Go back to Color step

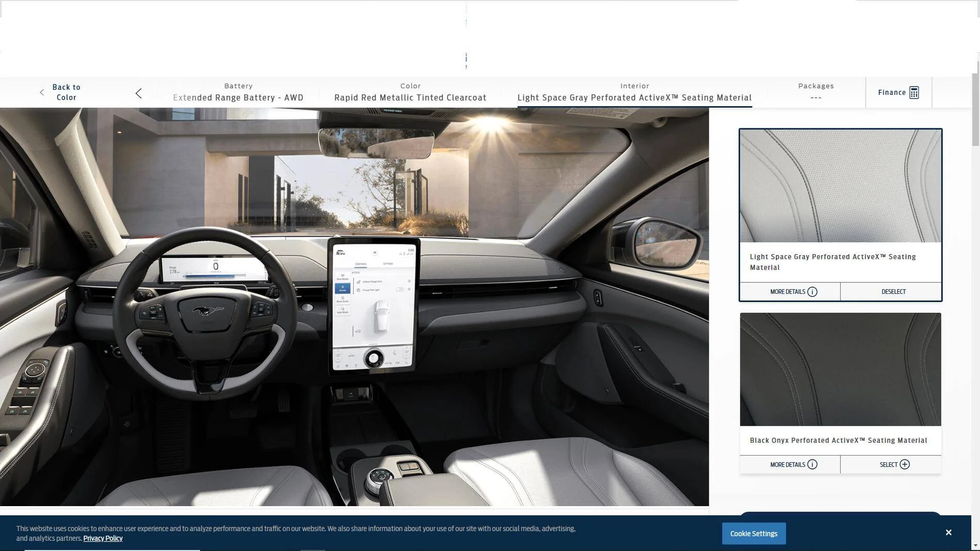[61, 92]
